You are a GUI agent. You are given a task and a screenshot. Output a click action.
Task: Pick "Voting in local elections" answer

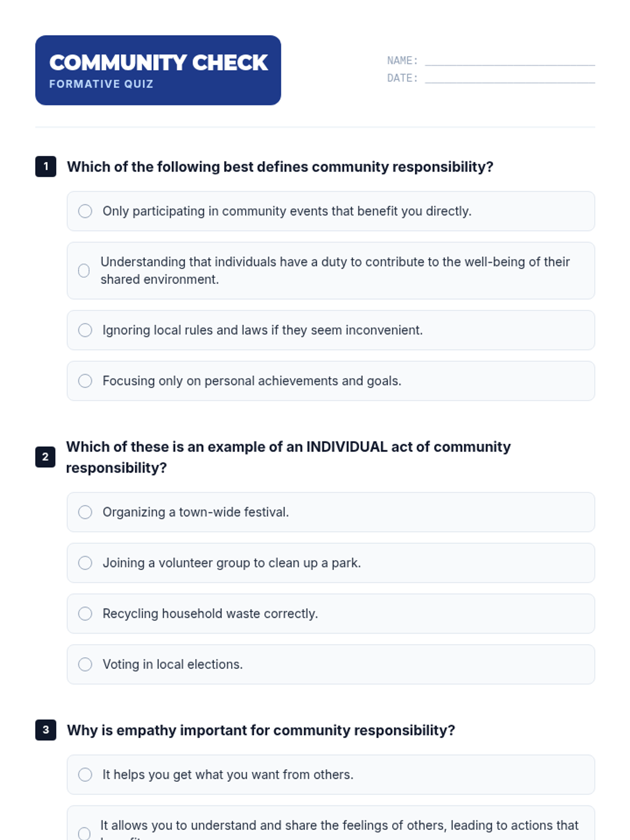pos(85,665)
